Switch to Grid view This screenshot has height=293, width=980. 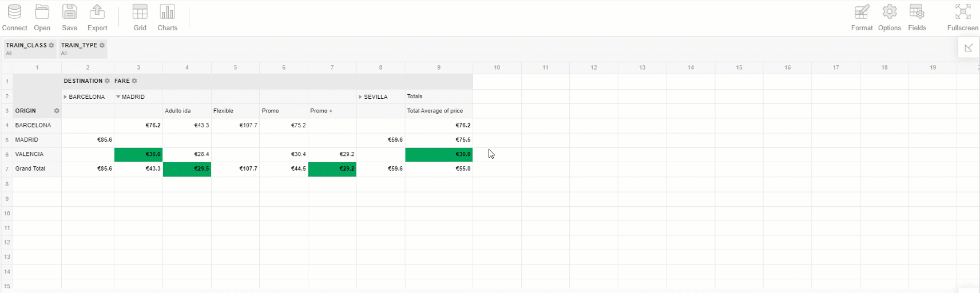pyautogui.click(x=140, y=17)
